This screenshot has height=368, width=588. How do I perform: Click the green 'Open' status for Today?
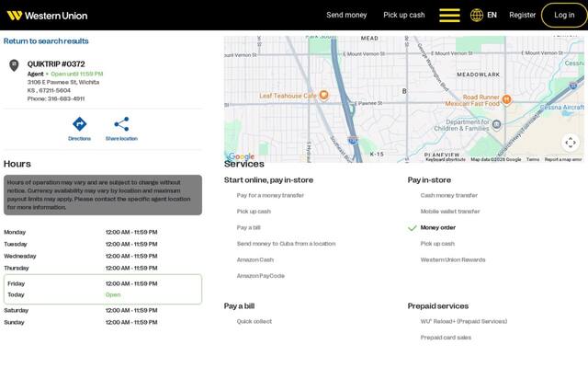click(x=113, y=294)
